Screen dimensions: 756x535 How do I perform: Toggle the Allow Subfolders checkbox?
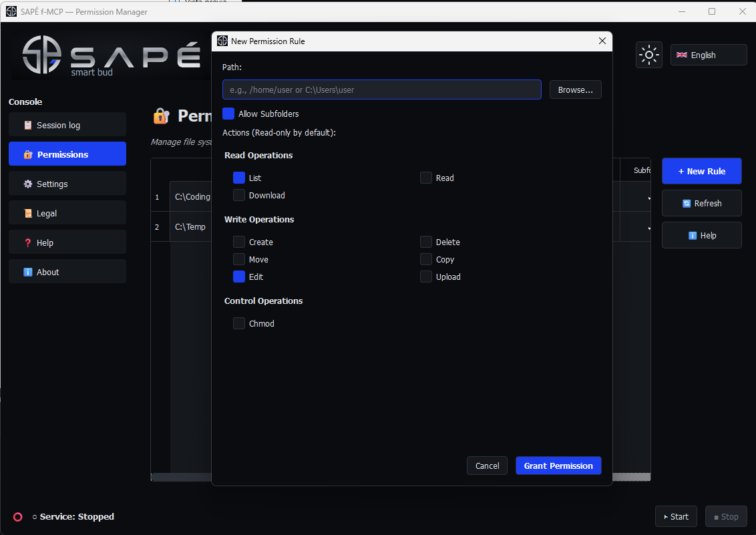tap(228, 114)
